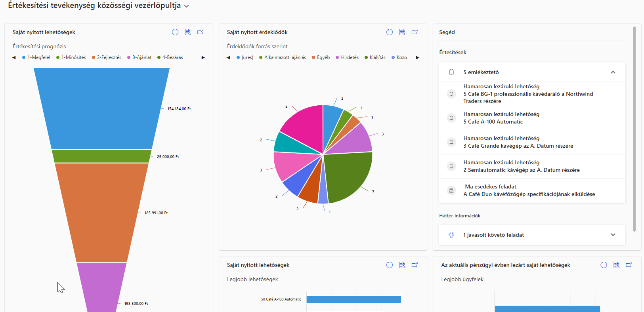
Task: Toggle the 3-Ajánlat legend series
Action: click(139, 57)
